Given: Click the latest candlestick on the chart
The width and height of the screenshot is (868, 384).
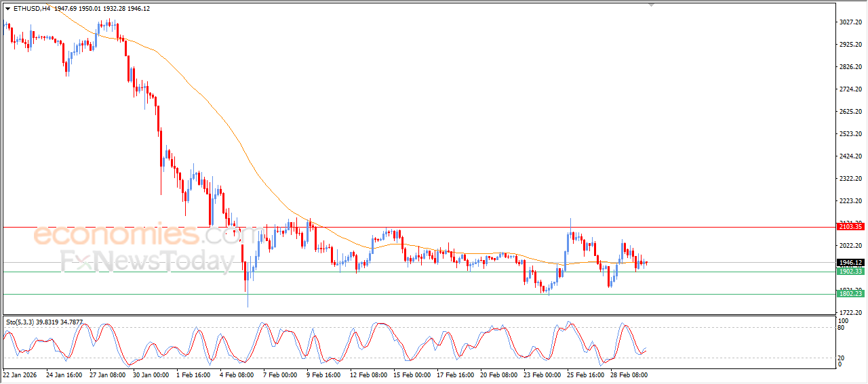Looking at the screenshot, I should 647,263.
